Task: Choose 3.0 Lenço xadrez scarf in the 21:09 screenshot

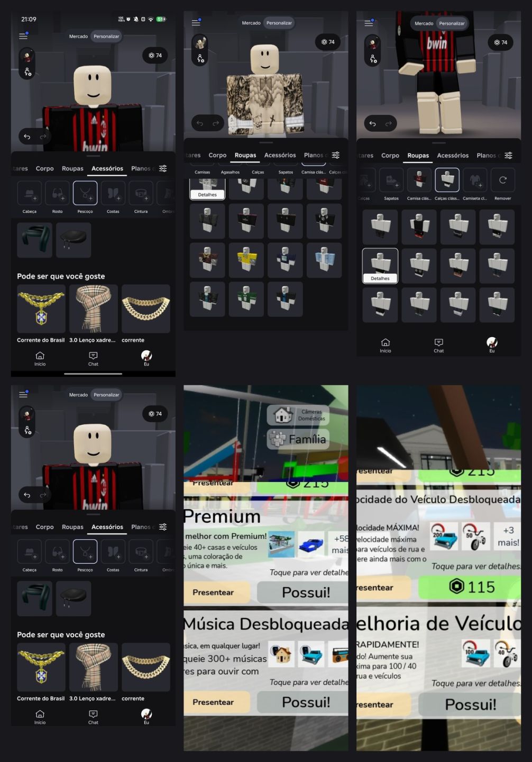Action: click(93, 309)
